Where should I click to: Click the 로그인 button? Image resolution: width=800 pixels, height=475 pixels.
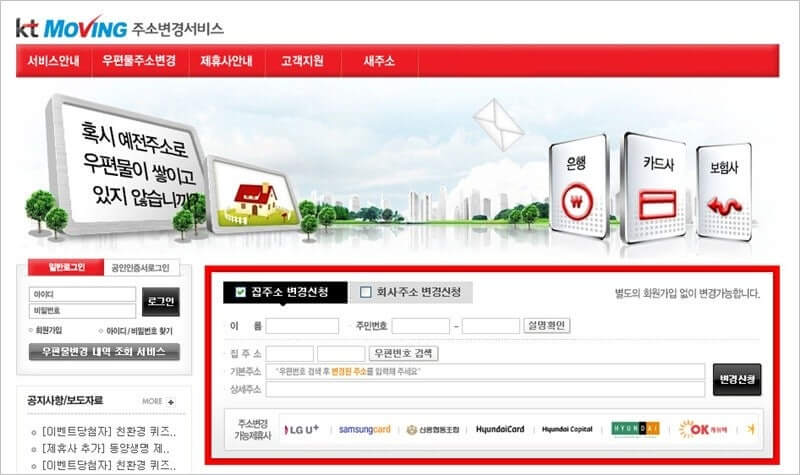pyautogui.click(x=161, y=302)
